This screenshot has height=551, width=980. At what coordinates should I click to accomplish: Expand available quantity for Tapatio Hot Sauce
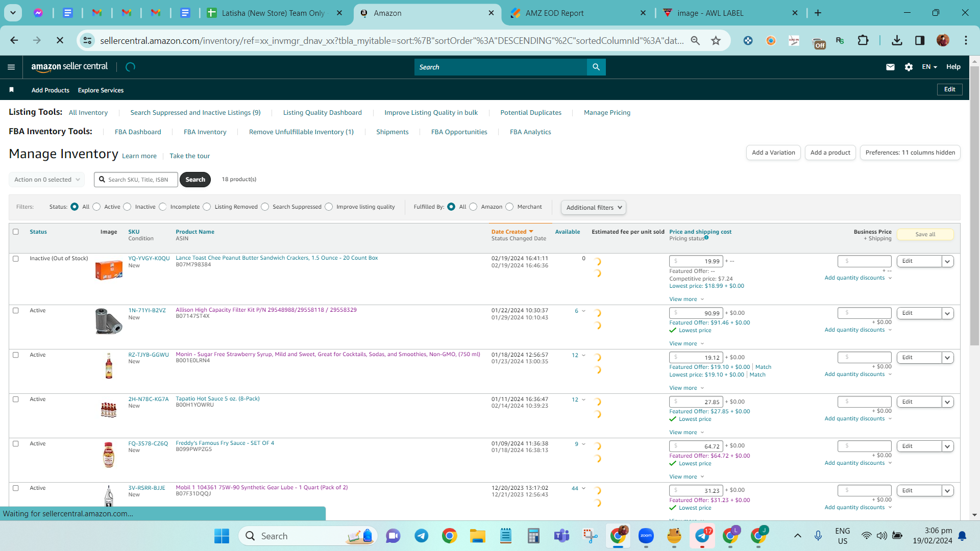[583, 399]
